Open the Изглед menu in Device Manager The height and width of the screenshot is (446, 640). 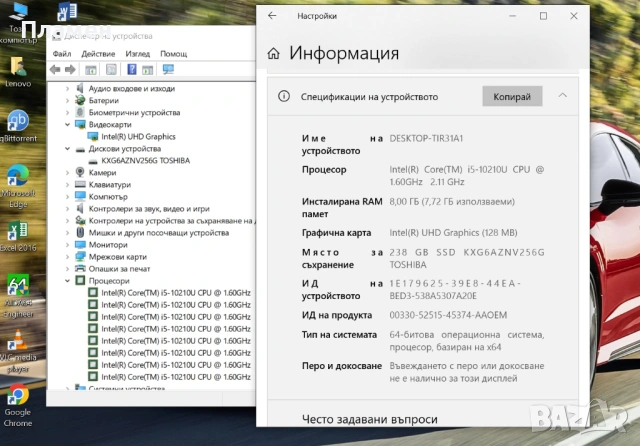138,53
